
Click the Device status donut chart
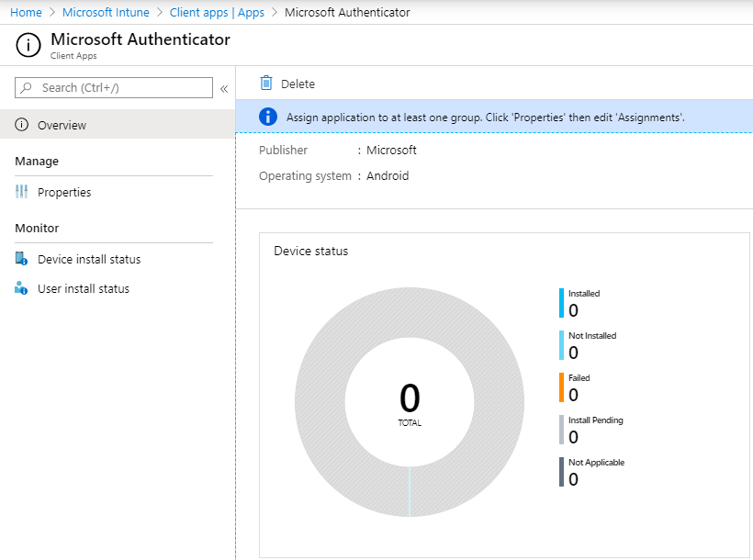410,402
